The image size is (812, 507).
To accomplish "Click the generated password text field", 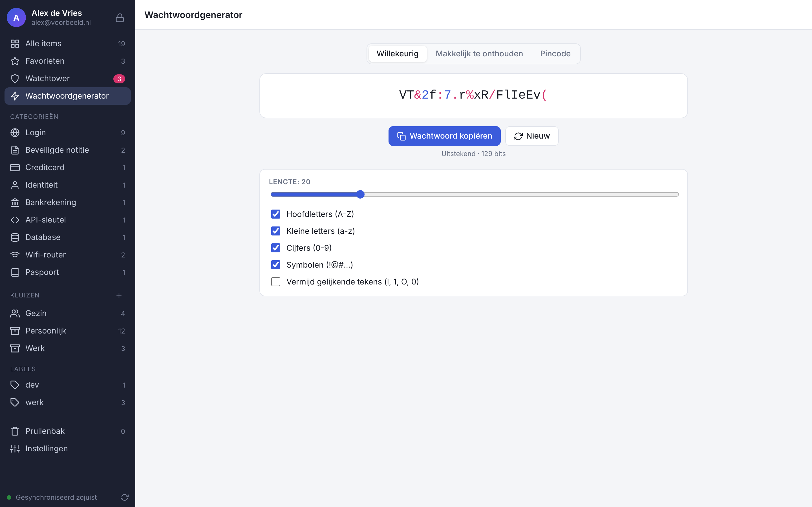I will tap(473, 95).
